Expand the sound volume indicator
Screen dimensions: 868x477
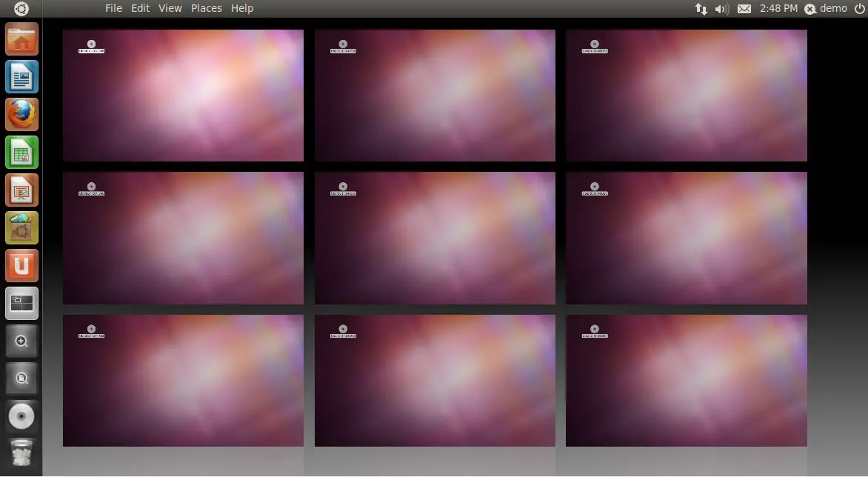722,9
